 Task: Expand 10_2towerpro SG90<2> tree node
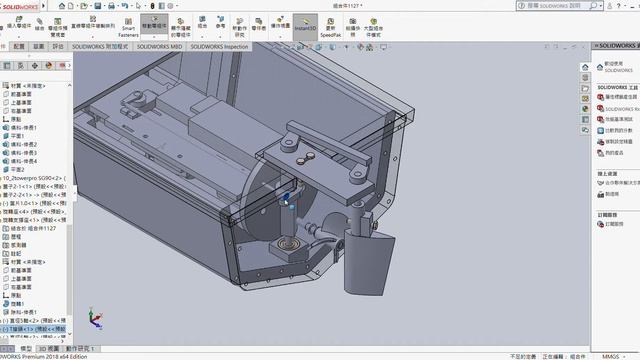point(1,178)
